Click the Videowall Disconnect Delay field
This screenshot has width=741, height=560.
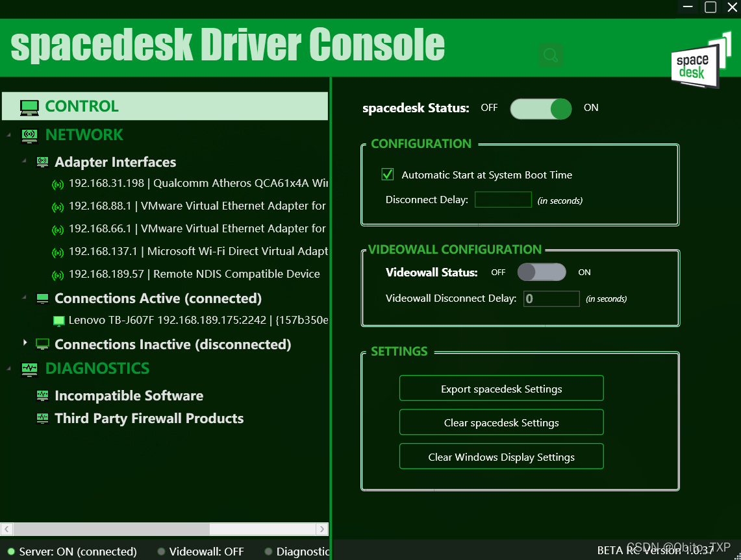coord(551,298)
